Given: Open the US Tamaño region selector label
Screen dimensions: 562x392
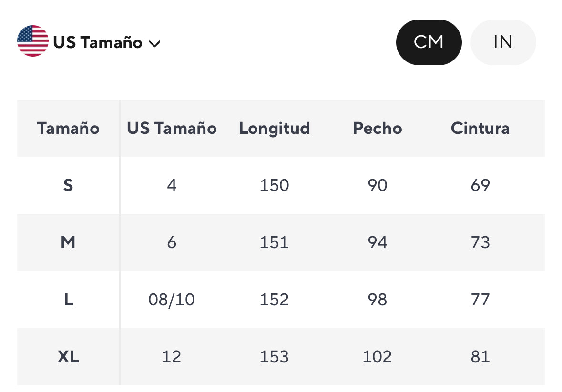Looking at the screenshot, I should click(98, 43).
